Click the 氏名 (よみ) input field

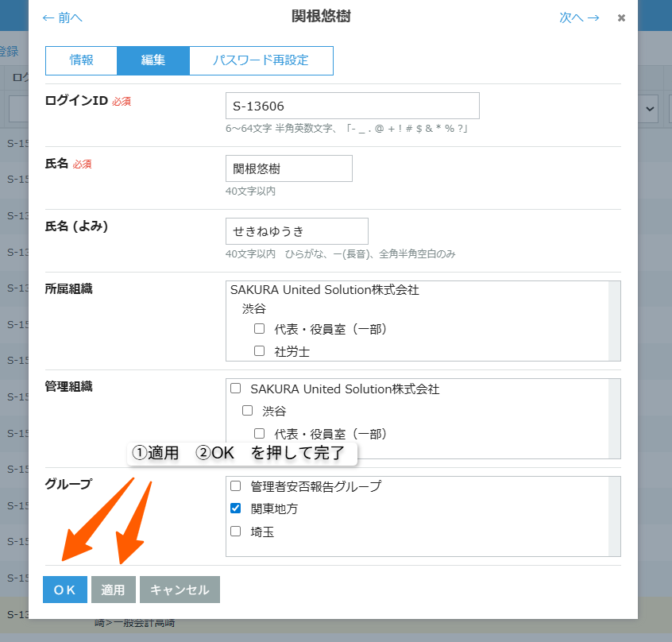coord(296,231)
